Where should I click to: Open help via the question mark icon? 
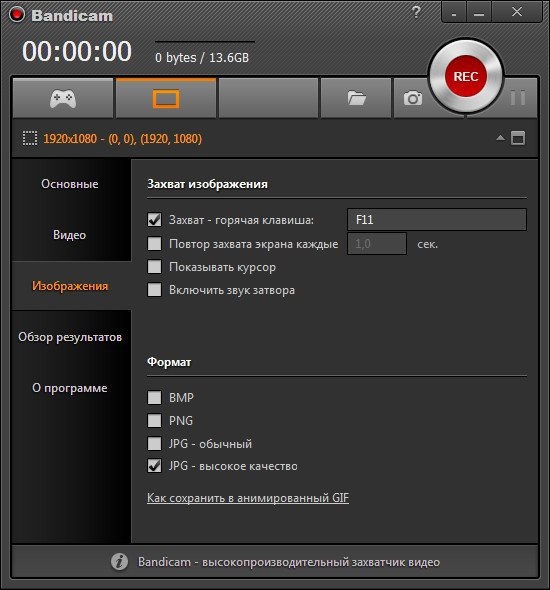click(416, 12)
